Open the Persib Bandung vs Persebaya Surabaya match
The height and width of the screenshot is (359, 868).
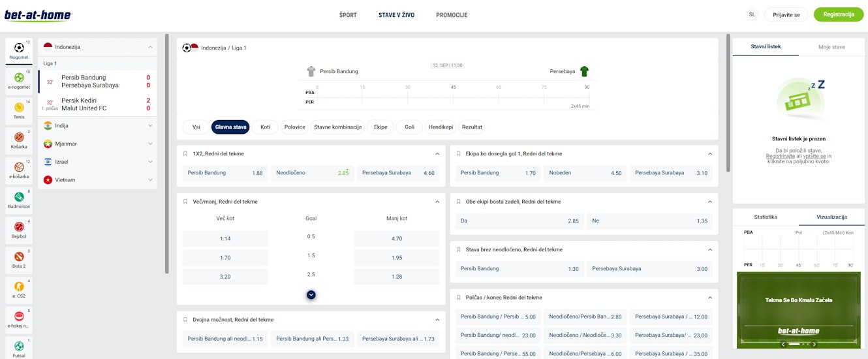click(98, 82)
